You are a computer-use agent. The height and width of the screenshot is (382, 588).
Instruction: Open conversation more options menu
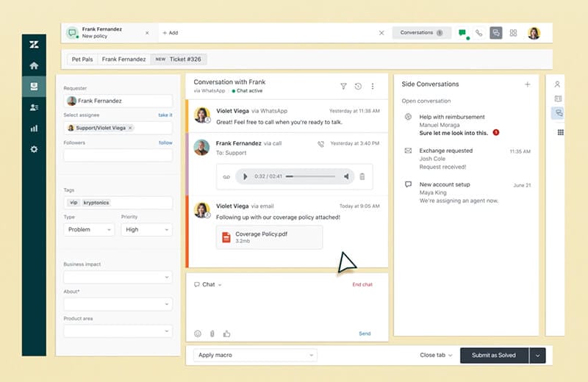point(373,86)
